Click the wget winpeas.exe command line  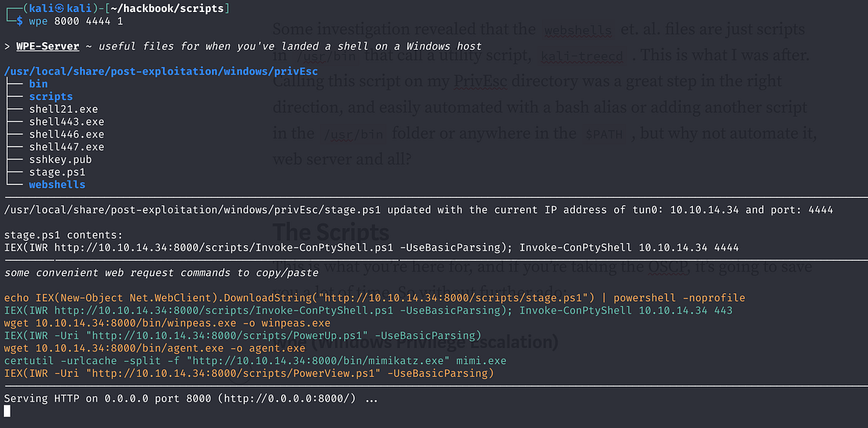167,323
